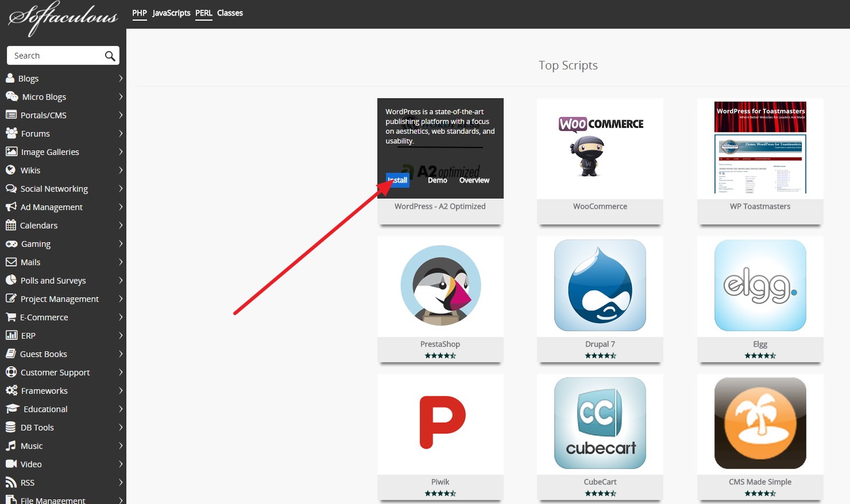The height and width of the screenshot is (504, 850).
Task: Click the Guest Books book icon
Action: coord(10,354)
